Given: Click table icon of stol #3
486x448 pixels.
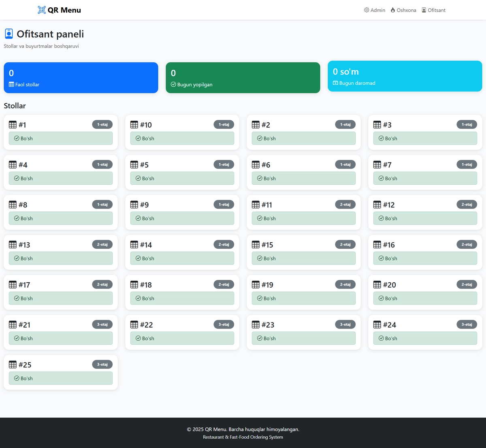Looking at the screenshot, I should [377, 125].
